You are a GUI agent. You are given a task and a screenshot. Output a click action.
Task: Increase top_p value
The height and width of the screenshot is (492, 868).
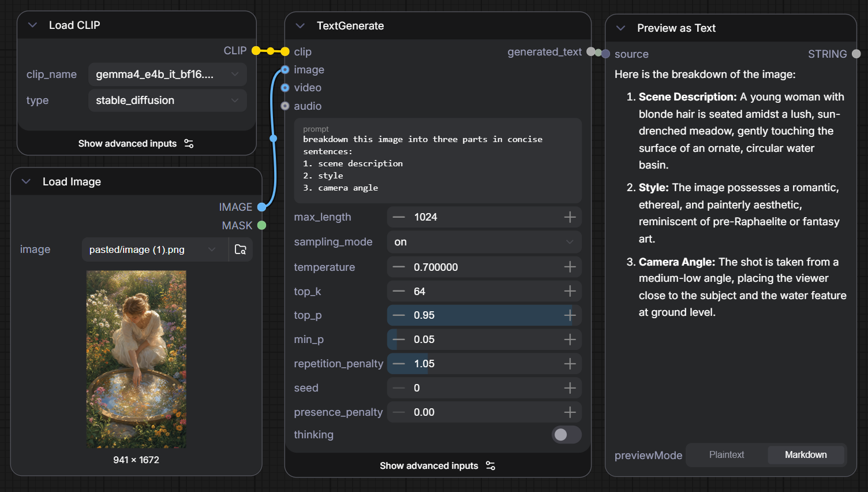click(x=570, y=315)
